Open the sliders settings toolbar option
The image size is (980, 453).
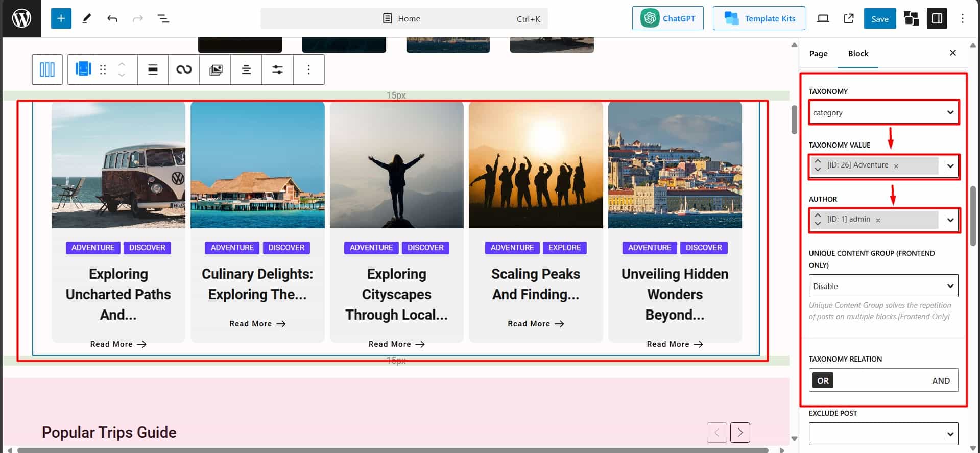click(277, 69)
